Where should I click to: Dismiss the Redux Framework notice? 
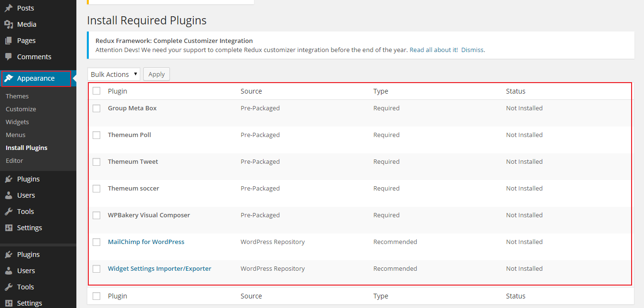[x=472, y=50]
